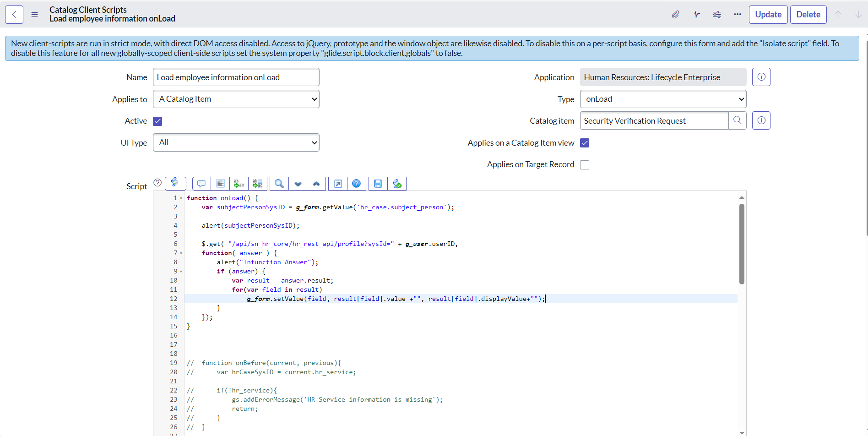Open the activity stream icon
This screenshot has width=868, height=436.
click(x=696, y=15)
